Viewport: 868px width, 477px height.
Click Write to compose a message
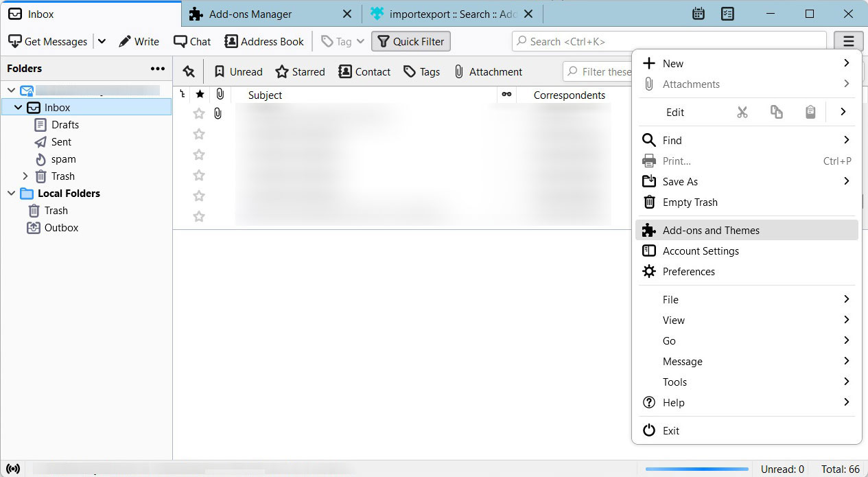[139, 41]
